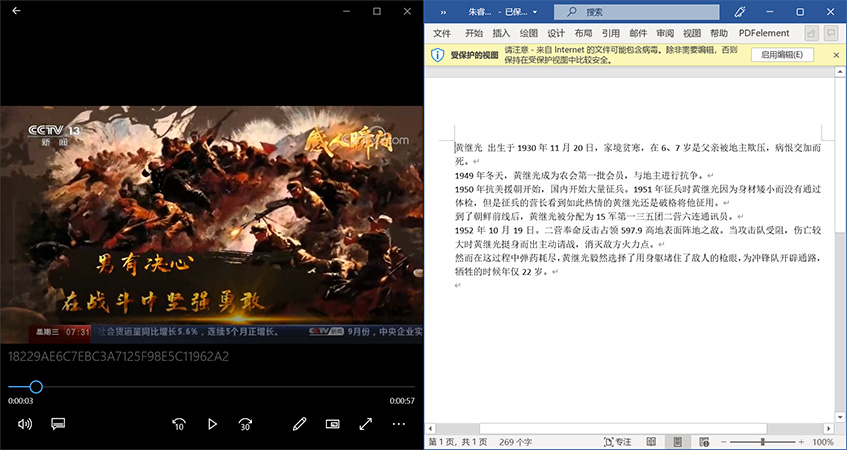Click the 受保护的视图 label
847x450 pixels.
tap(474, 55)
